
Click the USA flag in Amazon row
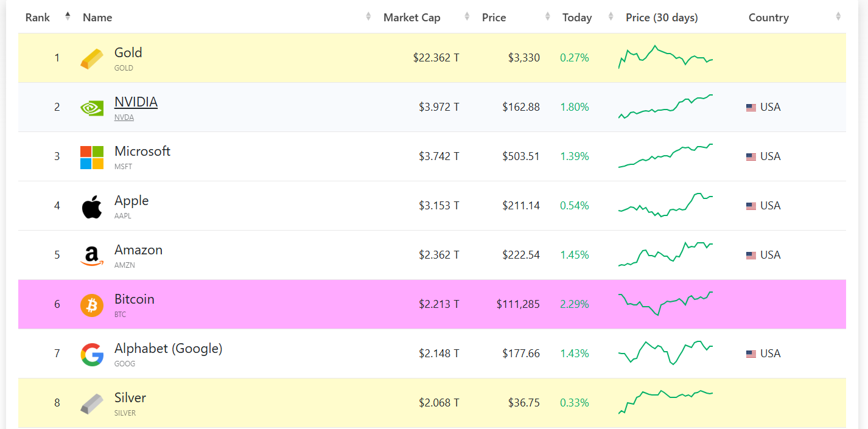[751, 256]
